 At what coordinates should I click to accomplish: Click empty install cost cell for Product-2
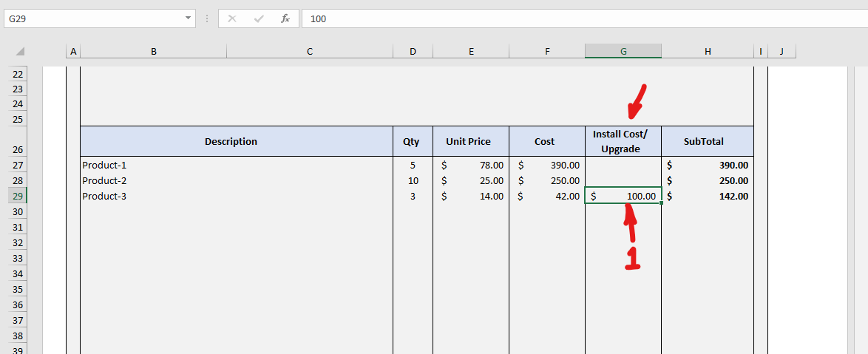tap(623, 180)
